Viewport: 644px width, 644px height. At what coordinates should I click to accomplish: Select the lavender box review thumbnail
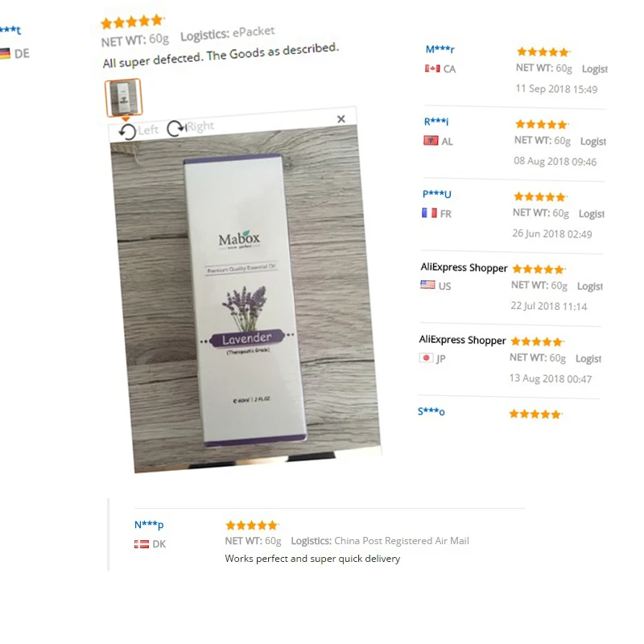coord(124,97)
